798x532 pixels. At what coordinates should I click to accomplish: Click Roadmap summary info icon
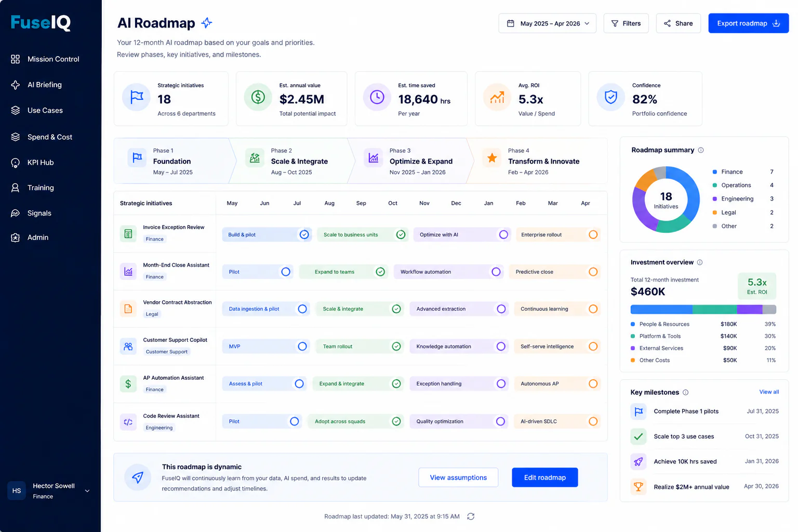(x=701, y=150)
